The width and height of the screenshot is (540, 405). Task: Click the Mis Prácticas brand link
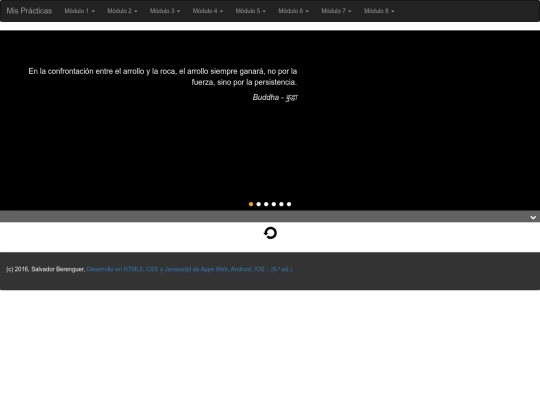(29, 11)
